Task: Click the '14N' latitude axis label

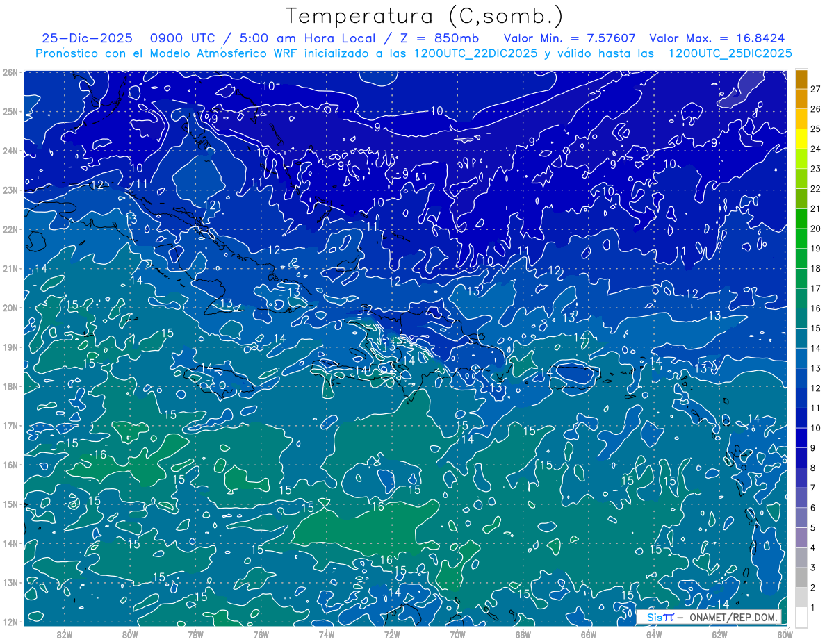Action: tap(10, 543)
